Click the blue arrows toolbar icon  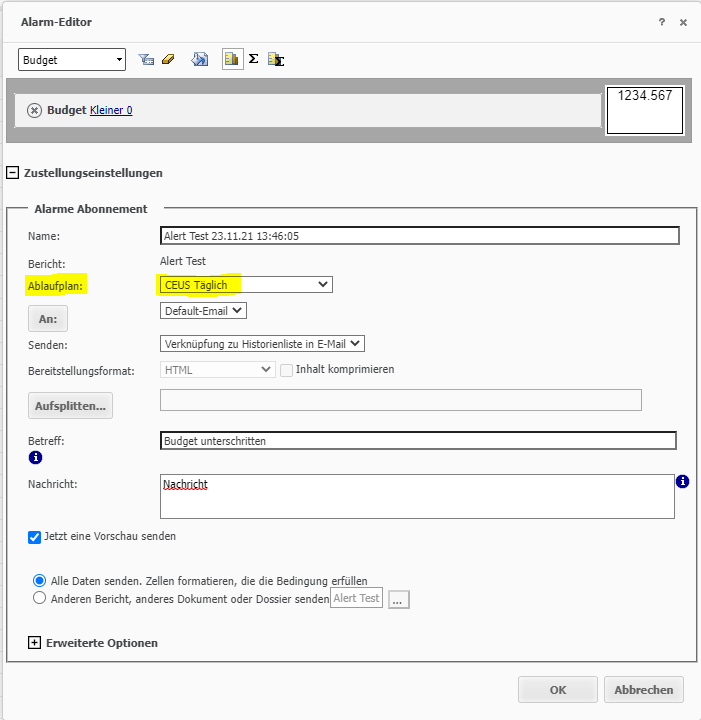(x=200, y=60)
